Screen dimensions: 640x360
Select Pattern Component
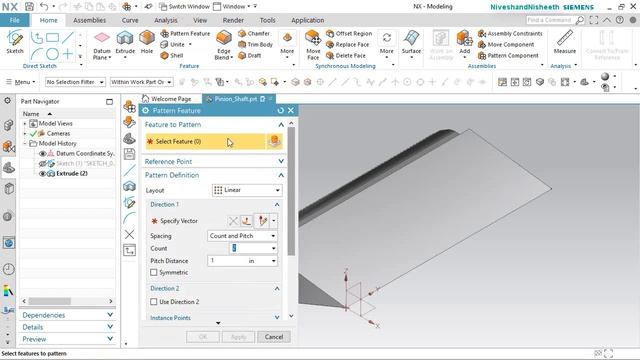508,56
